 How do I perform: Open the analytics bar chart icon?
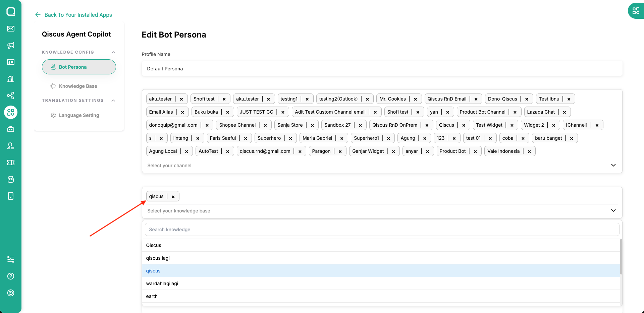11,79
